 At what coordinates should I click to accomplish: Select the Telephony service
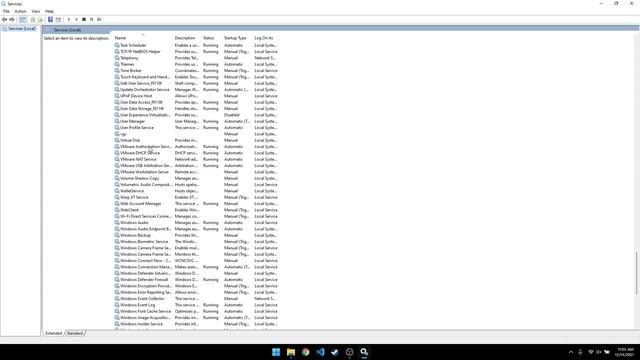[x=196, y=58]
